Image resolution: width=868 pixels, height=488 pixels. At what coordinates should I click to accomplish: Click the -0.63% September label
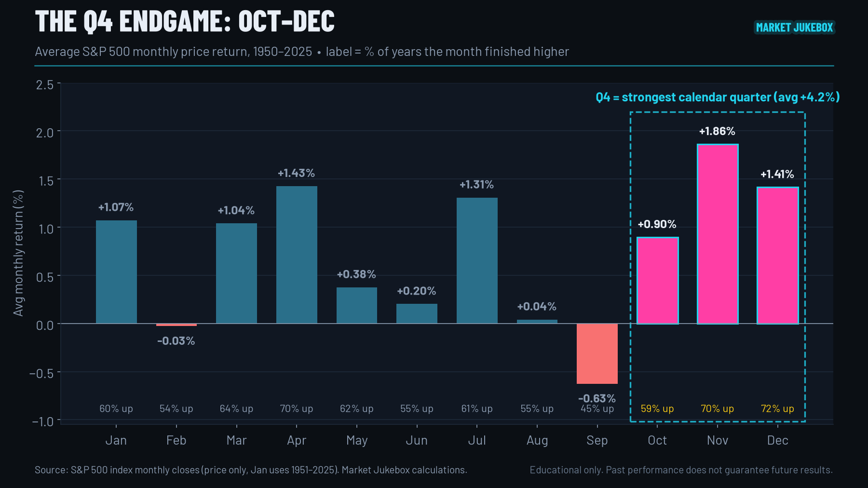(597, 398)
